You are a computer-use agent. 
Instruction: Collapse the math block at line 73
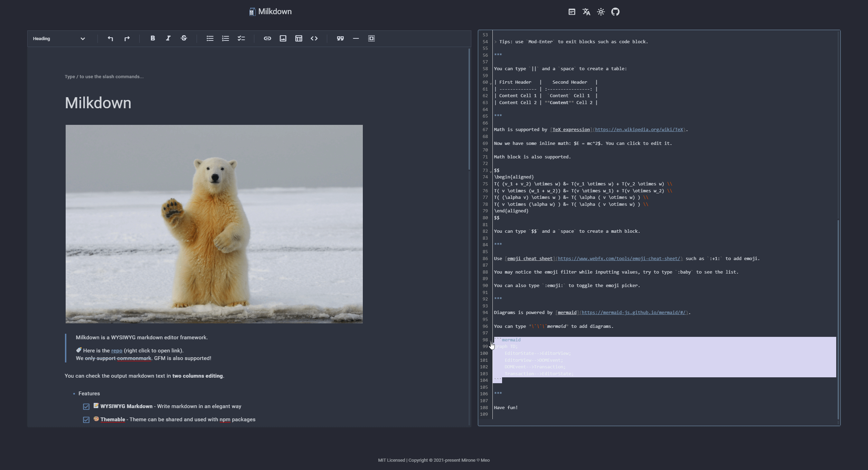pos(490,171)
